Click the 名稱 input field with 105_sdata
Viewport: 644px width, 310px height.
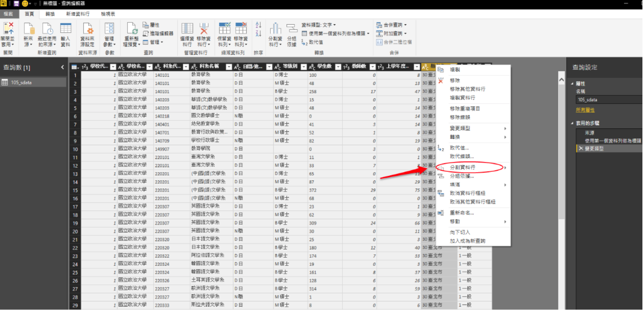click(609, 100)
